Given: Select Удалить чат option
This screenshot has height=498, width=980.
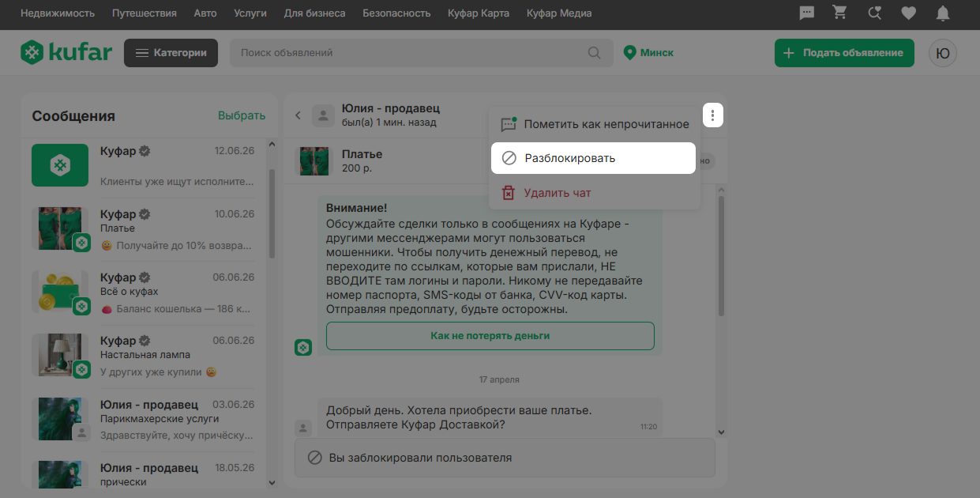Looking at the screenshot, I should (595, 193).
